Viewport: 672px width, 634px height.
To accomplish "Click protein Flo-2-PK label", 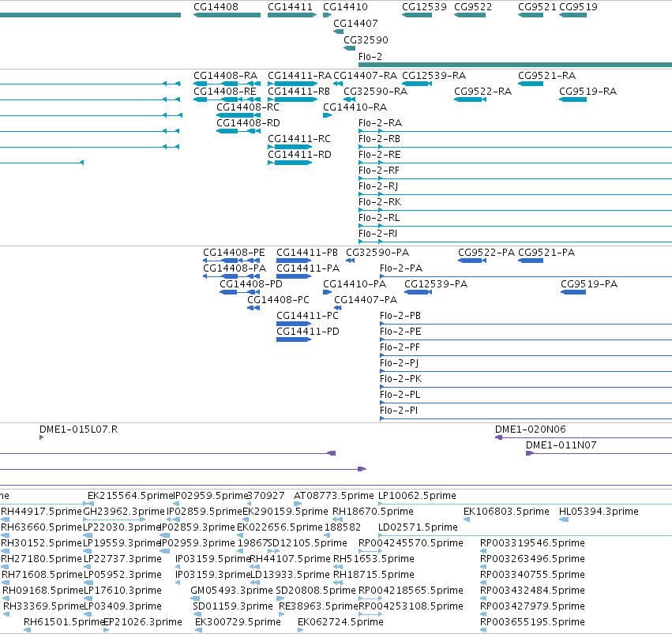I will [400, 379].
